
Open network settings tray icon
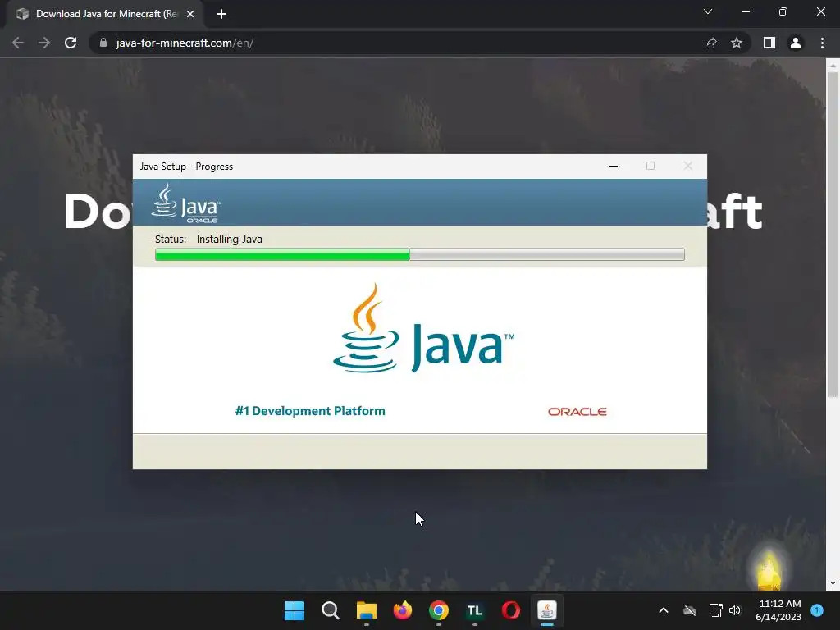point(715,610)
